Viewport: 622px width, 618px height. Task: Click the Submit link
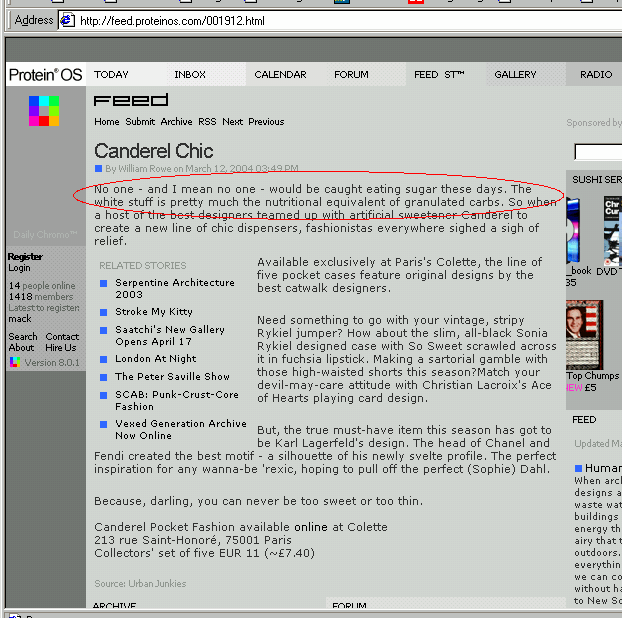140,122
